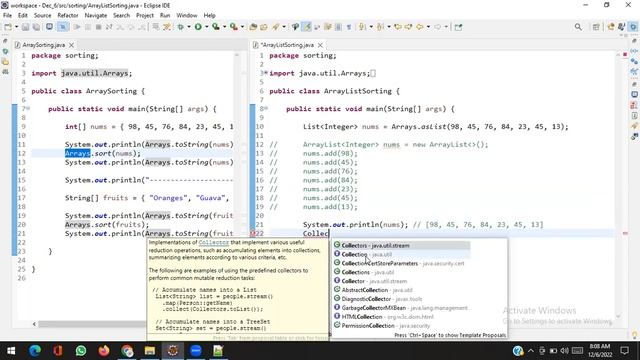Run the program with green Run icon

click(x=198, y=27)
